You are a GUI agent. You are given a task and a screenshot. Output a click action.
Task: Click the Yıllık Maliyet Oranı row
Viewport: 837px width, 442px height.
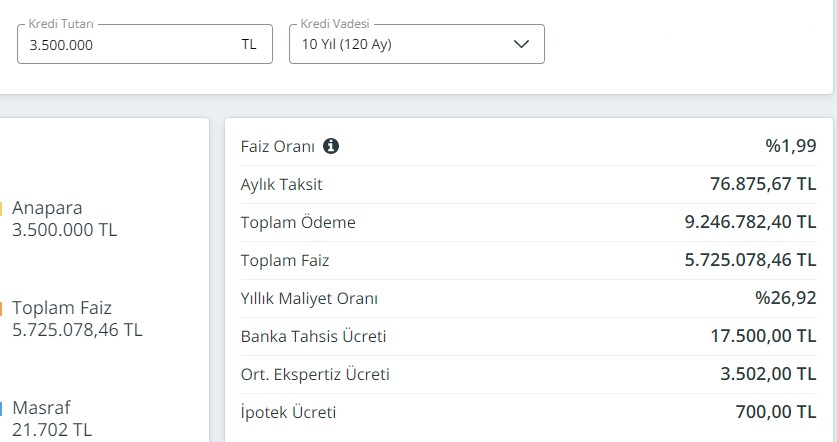click(528, 298)
